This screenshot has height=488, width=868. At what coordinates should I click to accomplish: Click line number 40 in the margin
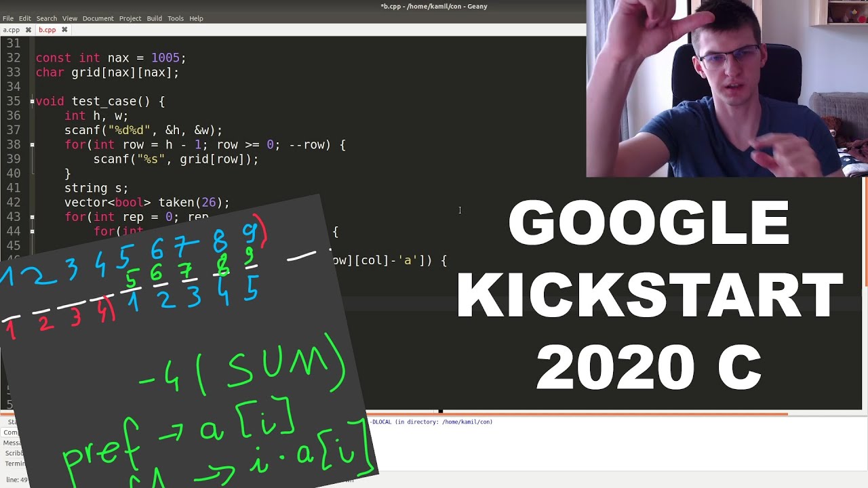point(14,174)
